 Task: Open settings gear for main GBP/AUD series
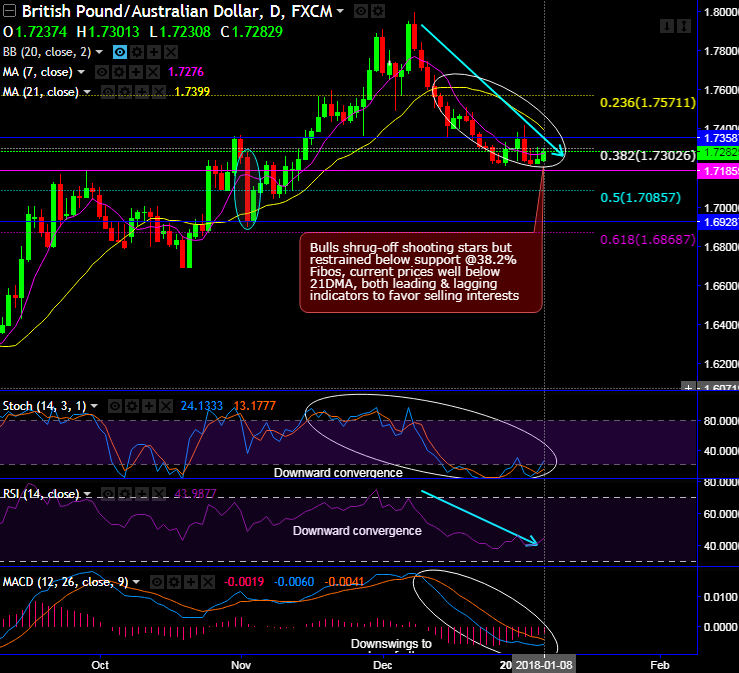pyautogui.click(x=378, y=11)
